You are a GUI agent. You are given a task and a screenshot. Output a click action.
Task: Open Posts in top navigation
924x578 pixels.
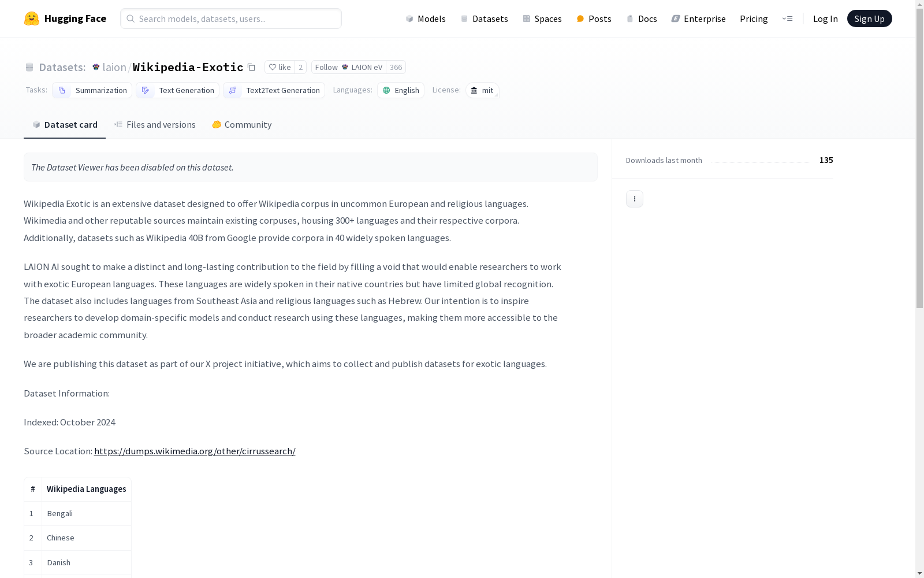(x=594, y=18)
